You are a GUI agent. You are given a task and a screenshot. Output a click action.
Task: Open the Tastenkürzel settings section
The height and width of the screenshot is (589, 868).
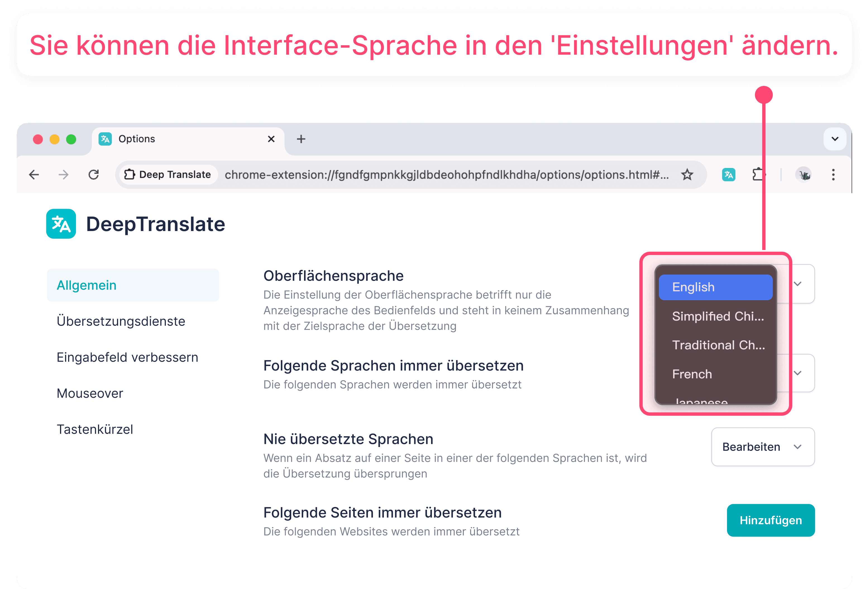point(95,430)
